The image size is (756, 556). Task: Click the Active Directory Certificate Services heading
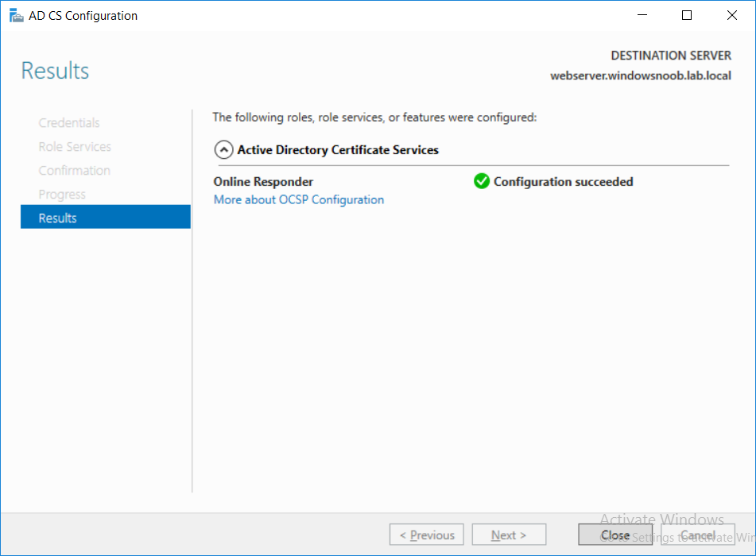(338, 150)
